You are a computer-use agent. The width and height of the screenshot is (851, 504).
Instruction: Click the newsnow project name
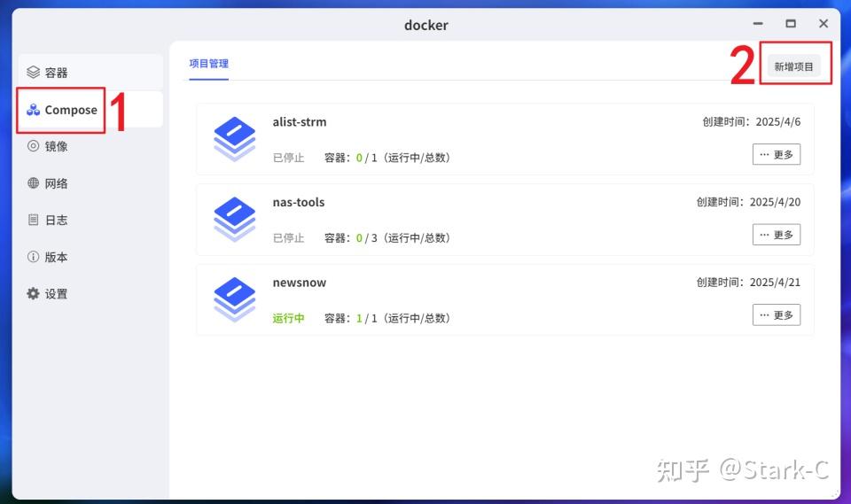tap(299, 283)
